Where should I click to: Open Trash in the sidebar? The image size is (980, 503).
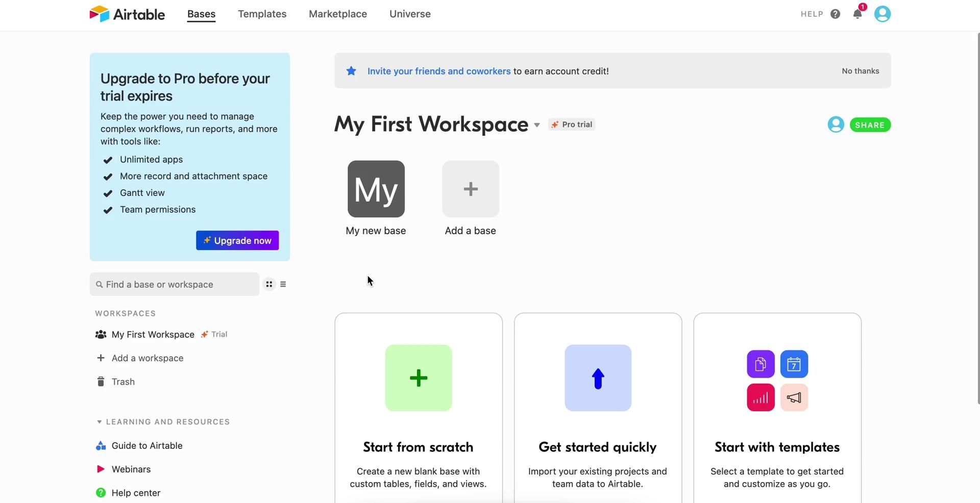pos(123,382)
